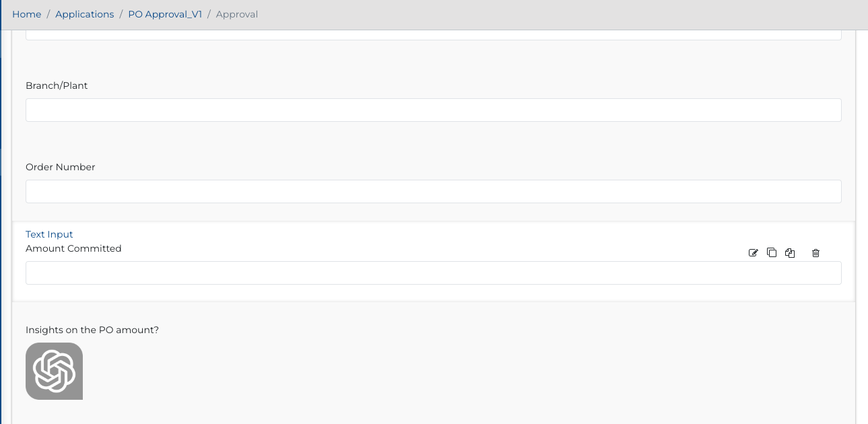Use the copy-element icon in the widget toolbar

(790, 252)
